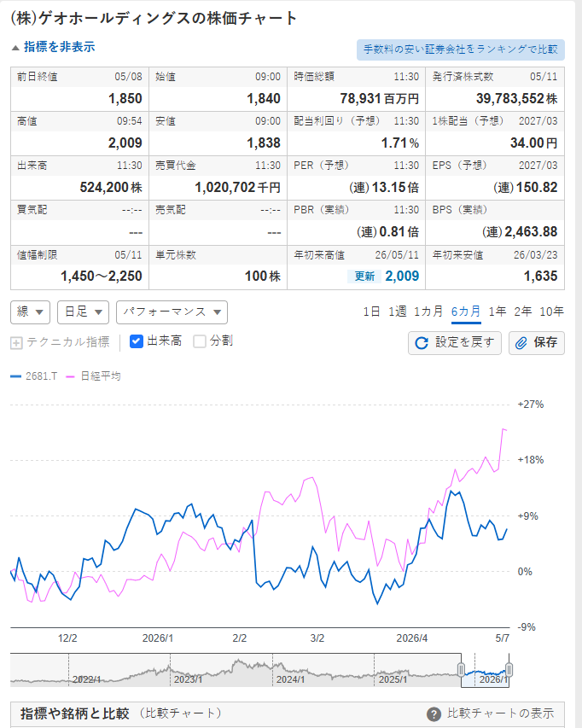Screen dimensions: 582x728
Task: Click EPS value 150.82
Action: pos(526,187)
